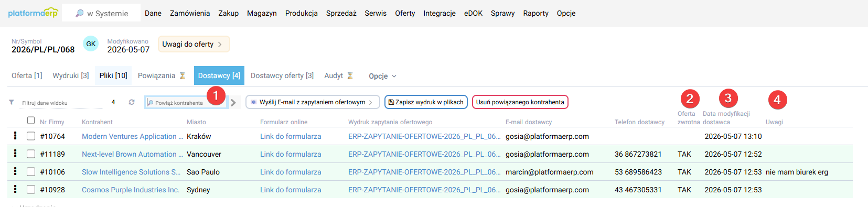Open the GK user avatar
This screenshot has width=868, height=207.
pyautogui.click(x=91, y=44)
